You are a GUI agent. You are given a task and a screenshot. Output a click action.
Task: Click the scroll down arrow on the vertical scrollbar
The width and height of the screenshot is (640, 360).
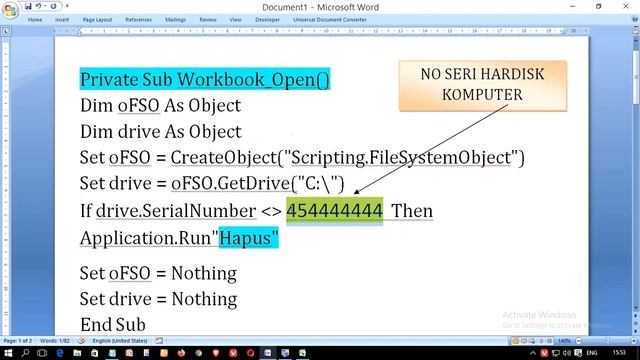[x=636, y=308]
